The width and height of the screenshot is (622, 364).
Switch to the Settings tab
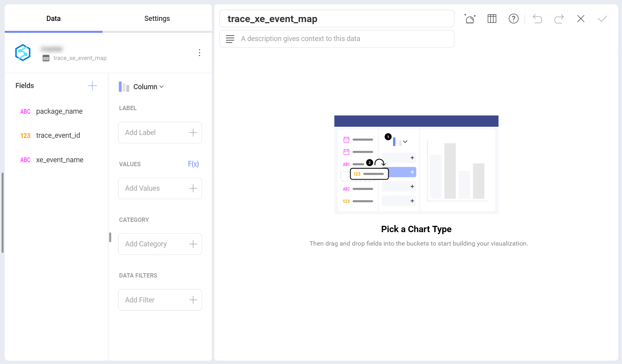(157, 19)
